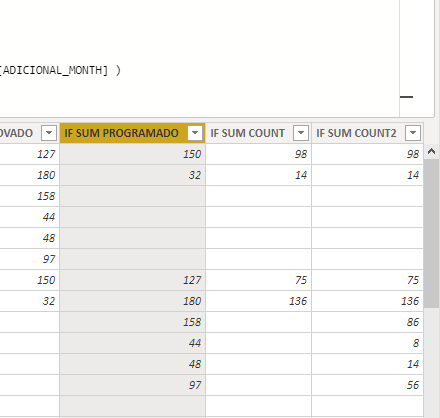
Task: Click cell 8 in the IF SUM COUNT2 column
Action: pyautogui.click(x=367, y=343)
